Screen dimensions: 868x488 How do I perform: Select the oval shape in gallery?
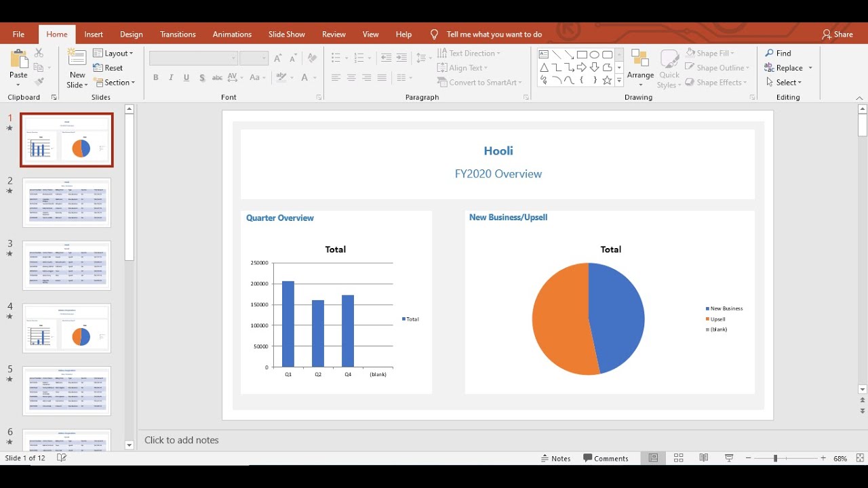[595, 54]
